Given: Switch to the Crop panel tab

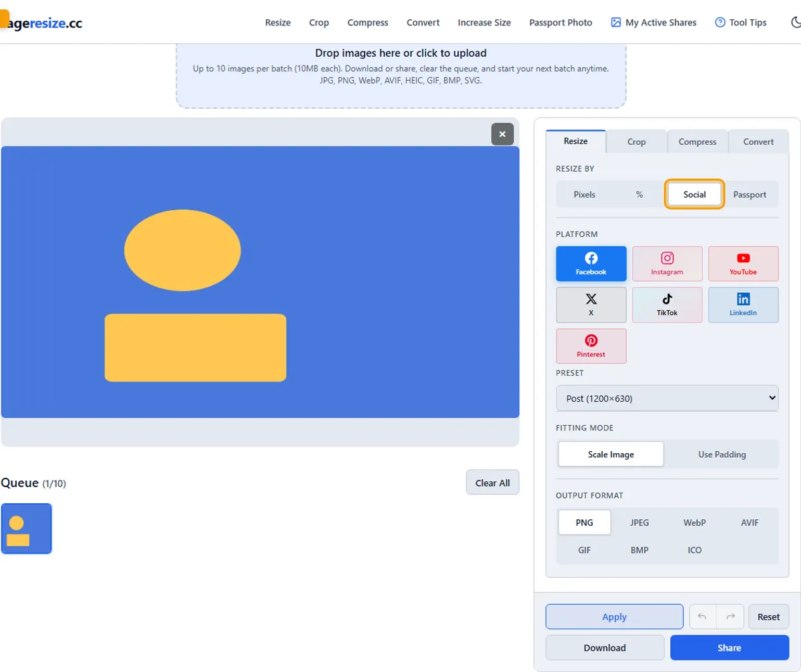Looking at the screenshot, I should pyautogui.click(x=636, y=141).
